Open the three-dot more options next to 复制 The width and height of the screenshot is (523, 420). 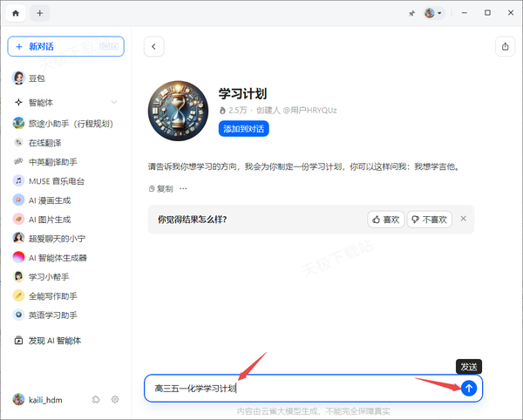click(183, 188)
